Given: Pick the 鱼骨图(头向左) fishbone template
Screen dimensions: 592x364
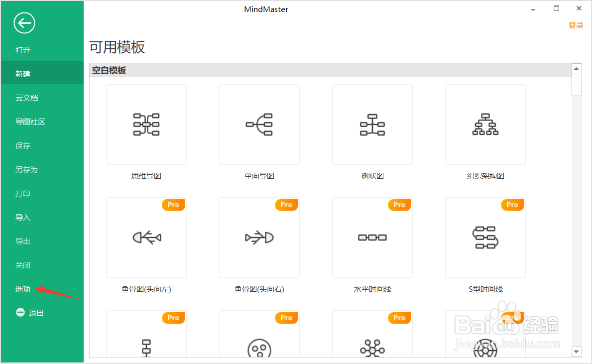Looking at the screenshot, I should coord(146,238).
